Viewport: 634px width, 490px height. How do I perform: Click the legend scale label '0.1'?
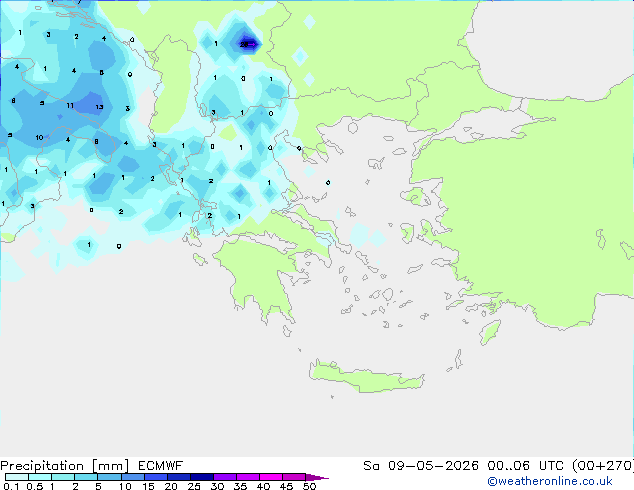pos(11,486)
